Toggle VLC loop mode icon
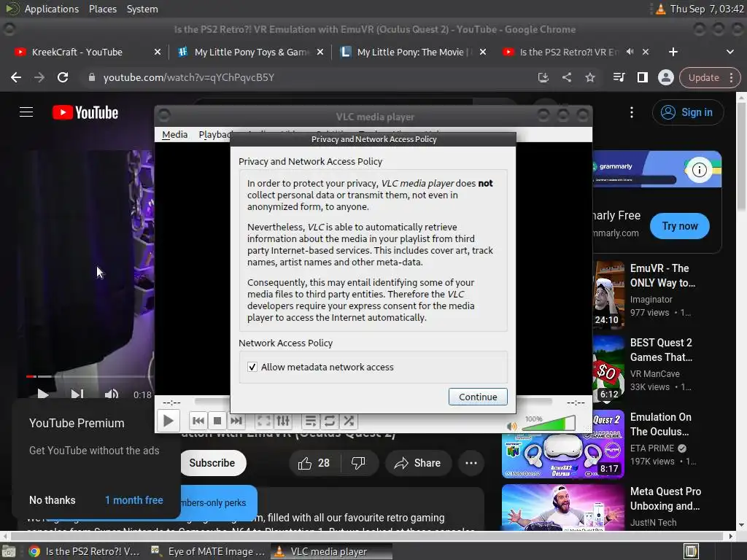Viewport: 747px width, 560px height. click(329, 421)
